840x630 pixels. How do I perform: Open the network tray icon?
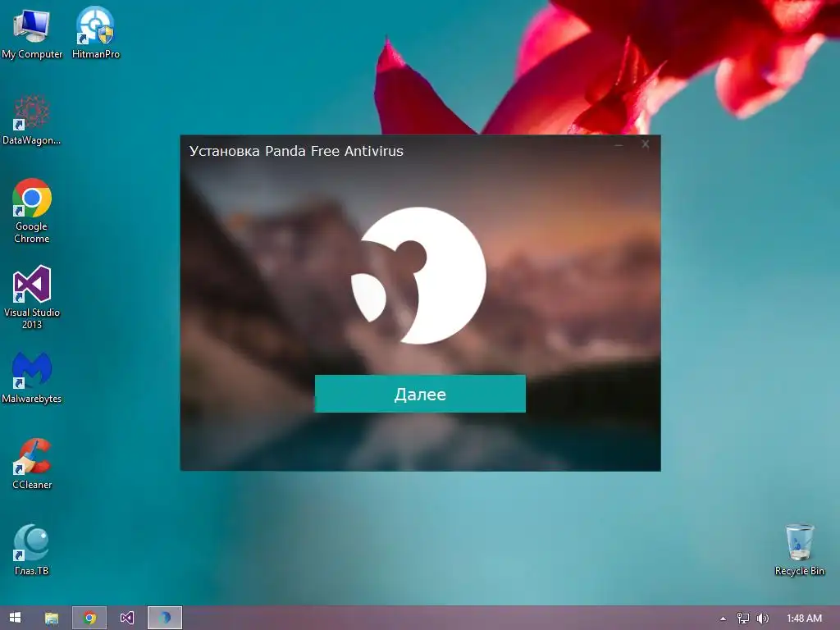click(743, 619)
